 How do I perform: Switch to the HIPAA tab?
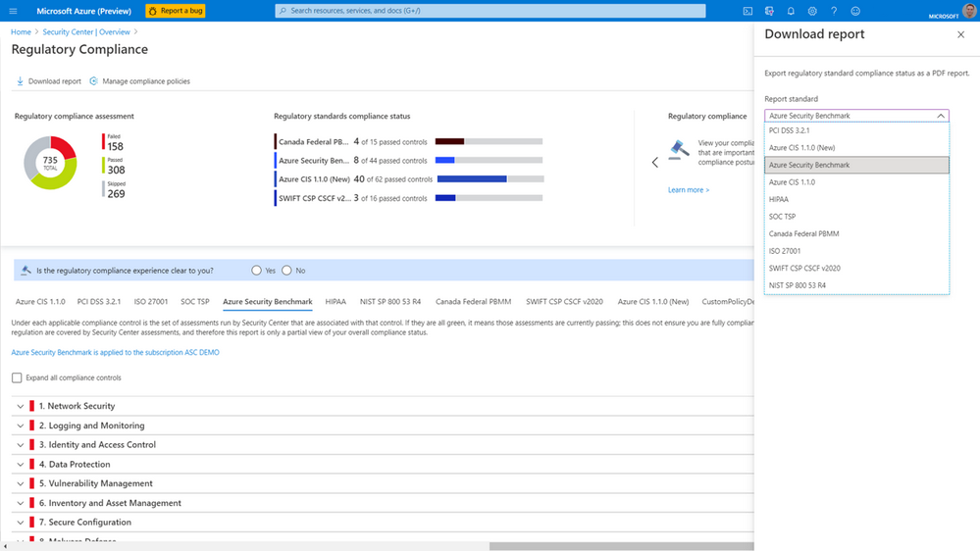click(x=335, y=302)
